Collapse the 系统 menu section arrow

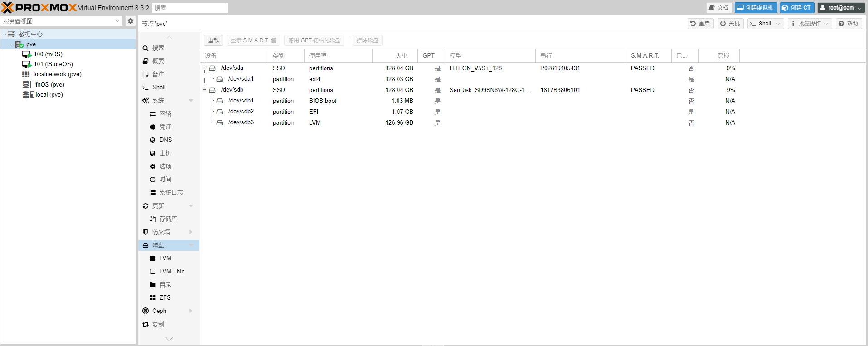pyautogui.click(x=191, y=101)
